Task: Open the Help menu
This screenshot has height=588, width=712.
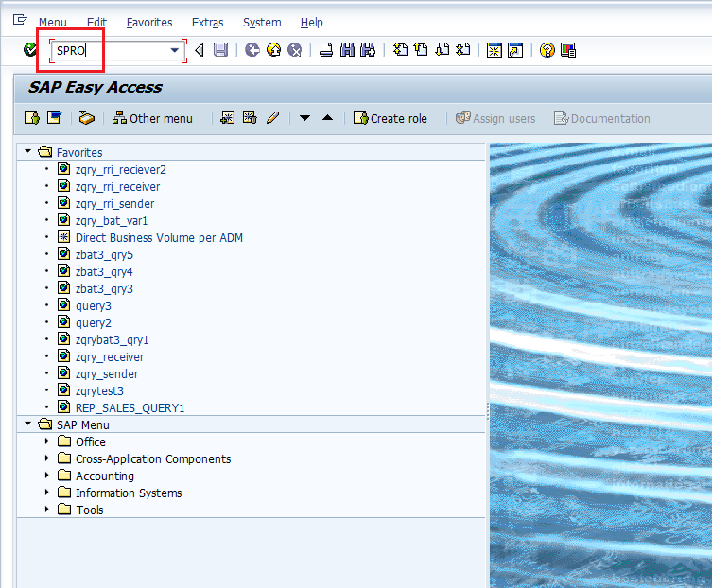Action: (311, 23)
